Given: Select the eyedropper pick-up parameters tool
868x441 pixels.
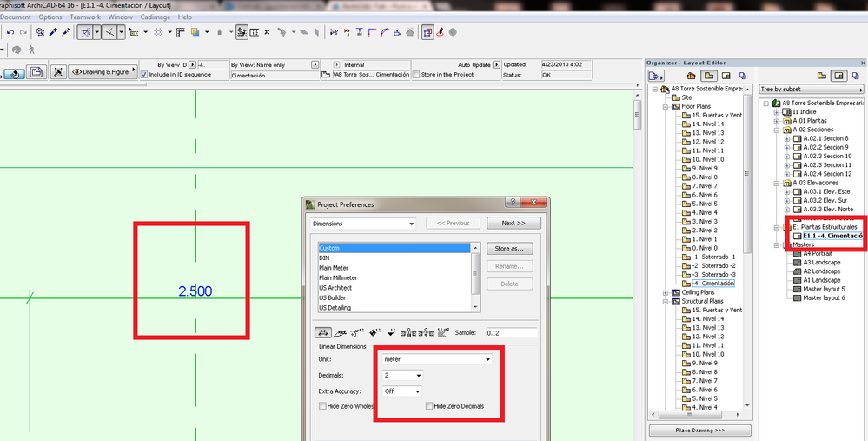Looking at the screenshot, I should pos(53,32).
